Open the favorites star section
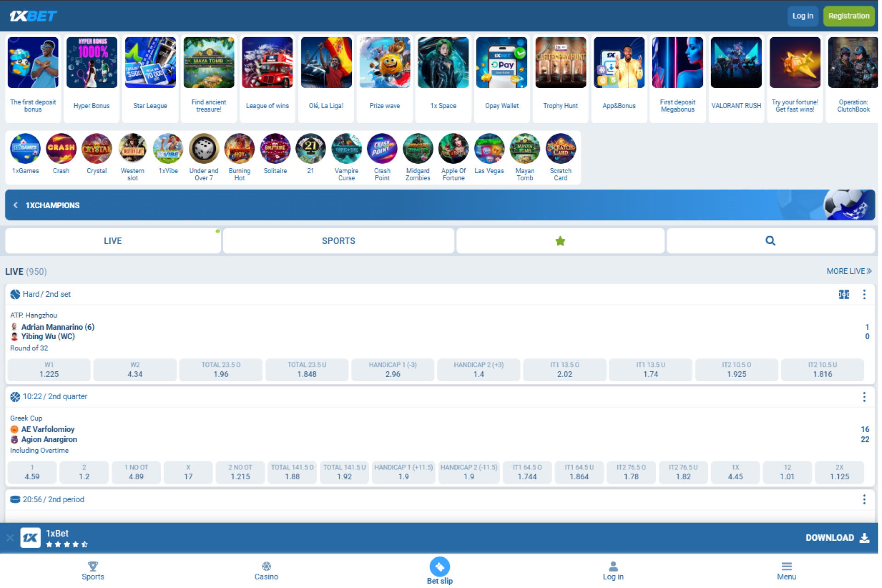The width and height of the screenshot is (882, 588). click(x=560, y=240)
